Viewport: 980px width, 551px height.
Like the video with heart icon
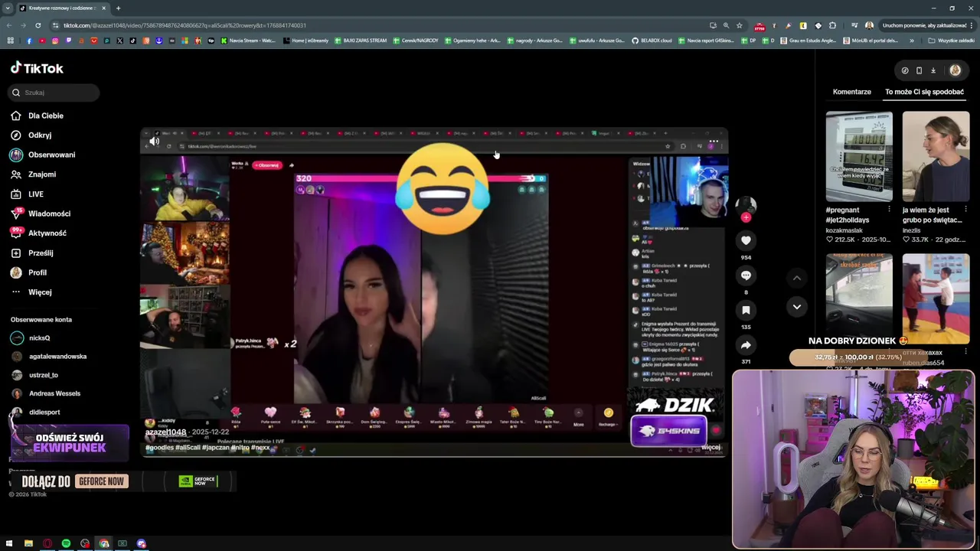[746, 240]
